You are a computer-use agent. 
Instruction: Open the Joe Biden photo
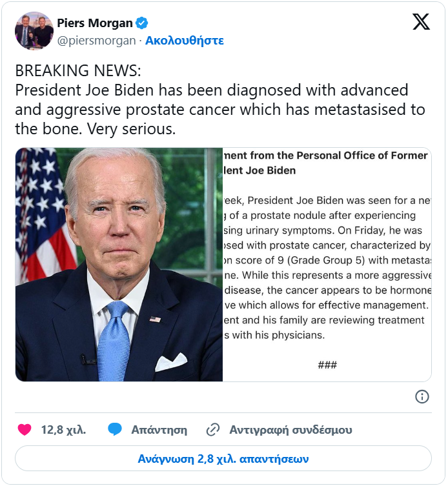[119, 265]
